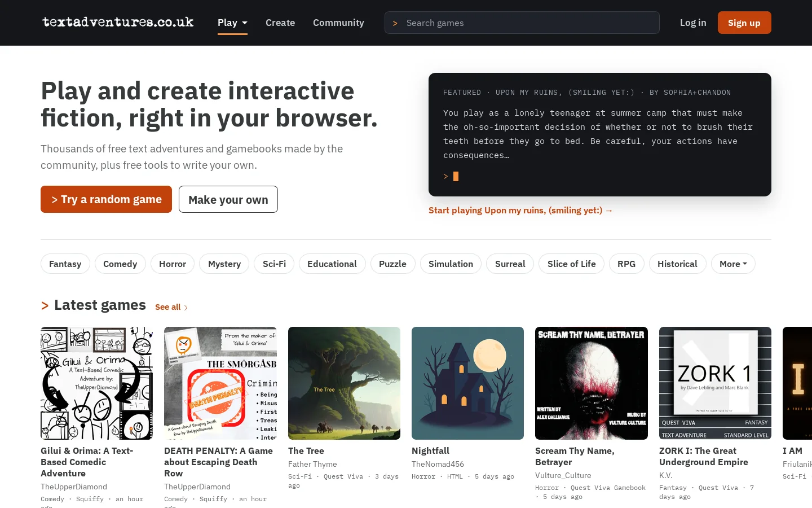Select the Horror genre chip
This screenshot has height=508, width=812.
tap(173, 264)
